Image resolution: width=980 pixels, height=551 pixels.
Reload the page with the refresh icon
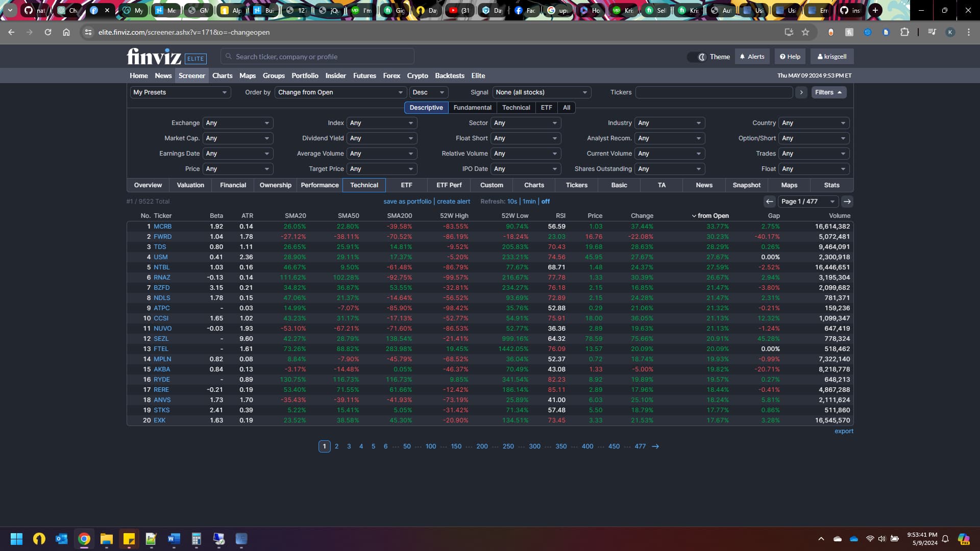(48, 32)
